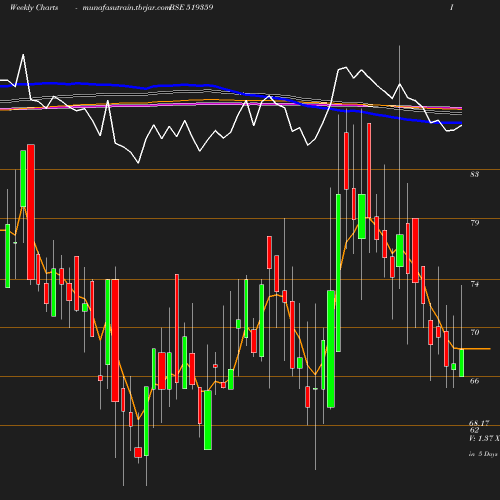
Task: Click the 'in 5 Days' text
Action: click(x=483, y=454)
